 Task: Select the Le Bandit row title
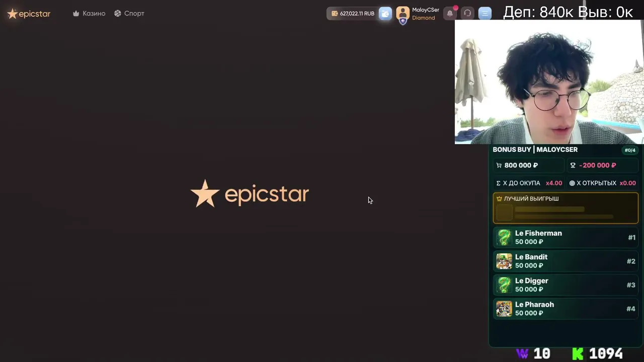coord(531,257)
